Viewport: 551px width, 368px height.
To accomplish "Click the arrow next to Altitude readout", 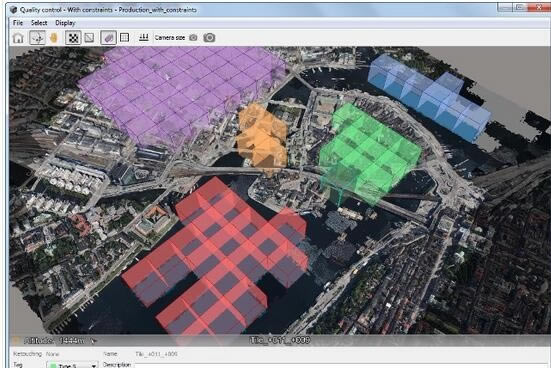I will tap(93, 340).
